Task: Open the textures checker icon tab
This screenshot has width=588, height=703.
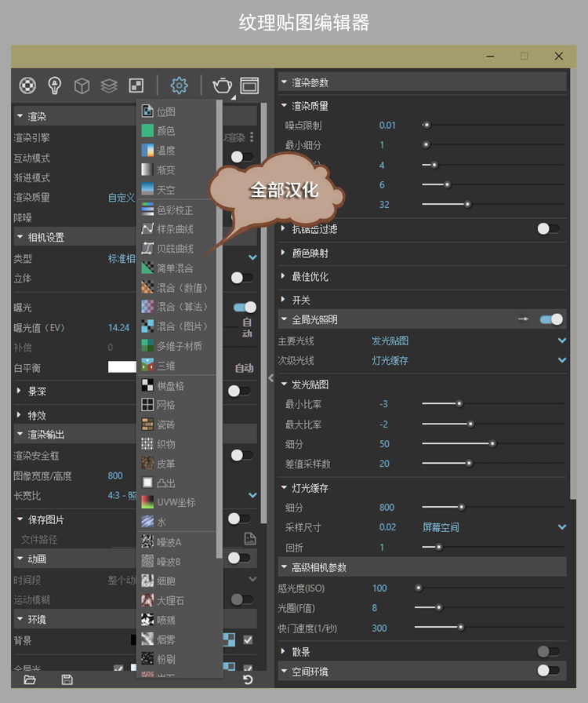Action: pos(136,86)
